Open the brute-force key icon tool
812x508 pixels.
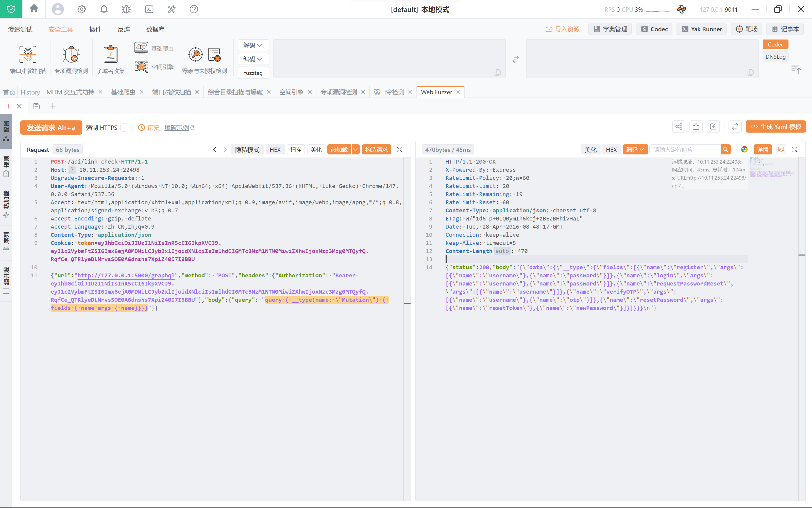tap(196, 54)
